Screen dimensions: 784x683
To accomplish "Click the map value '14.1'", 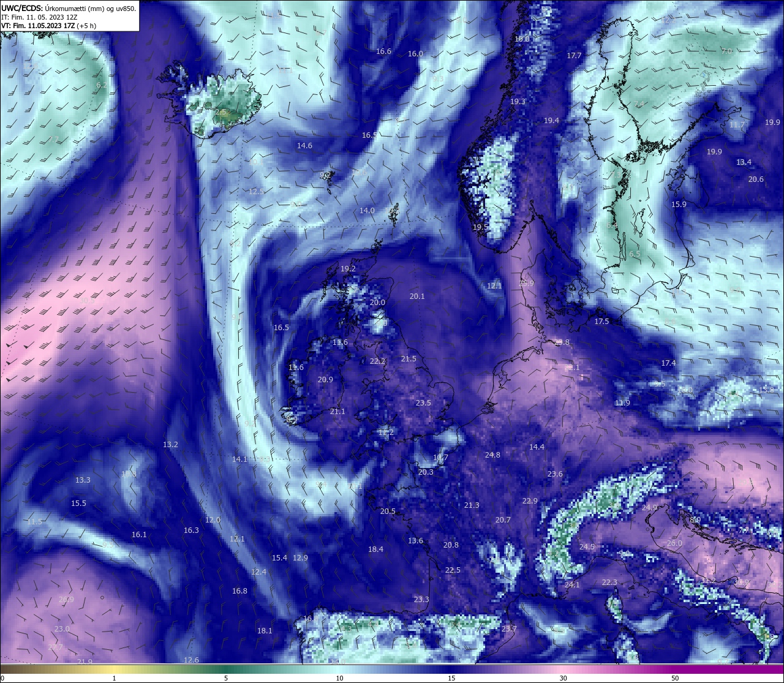I will click(239, 459).
